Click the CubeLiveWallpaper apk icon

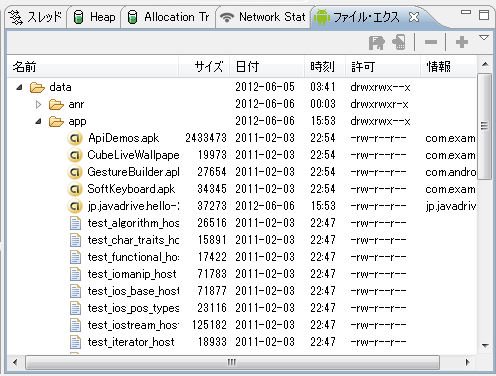(75, 155)
